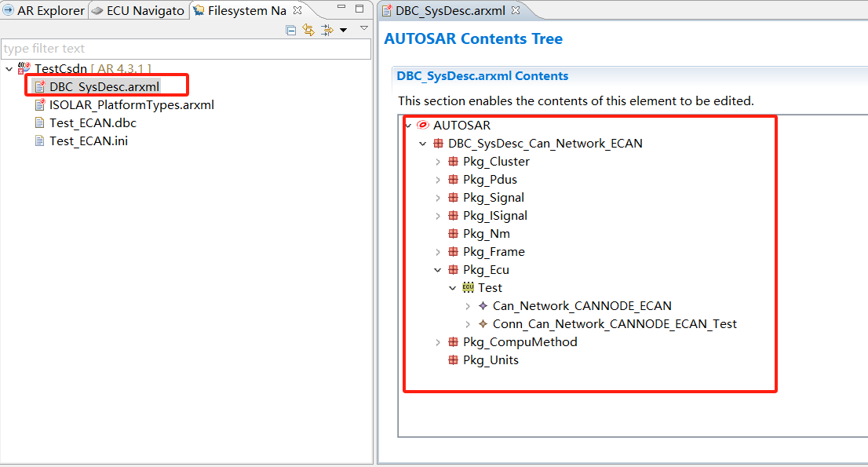Switch to the AR Explorer tab
This screenshot has height=467, width=868.
coord(44,10)
